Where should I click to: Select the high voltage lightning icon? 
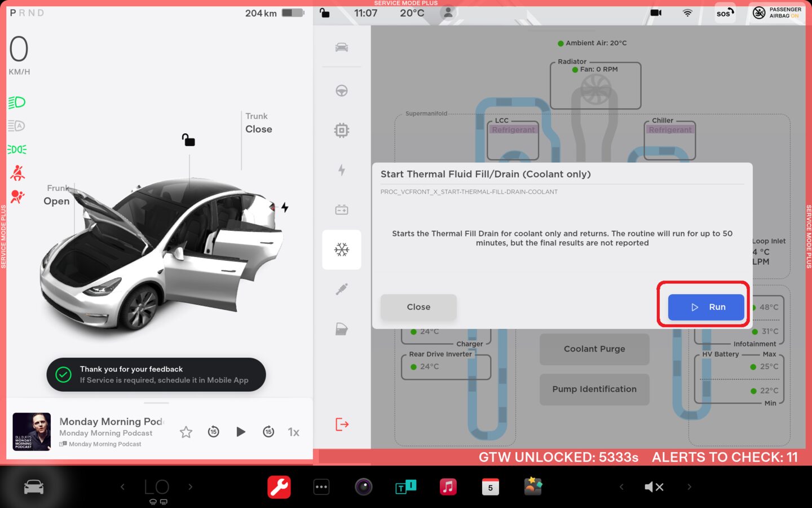pyautogui.click(x=342, y=170)
